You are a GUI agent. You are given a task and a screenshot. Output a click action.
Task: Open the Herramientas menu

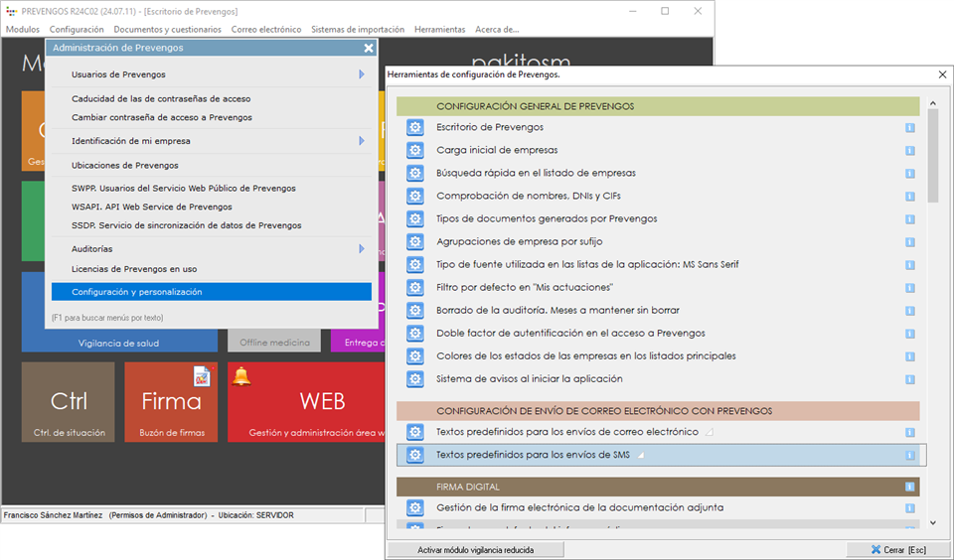pyautogui.click(x=439, y=30)
